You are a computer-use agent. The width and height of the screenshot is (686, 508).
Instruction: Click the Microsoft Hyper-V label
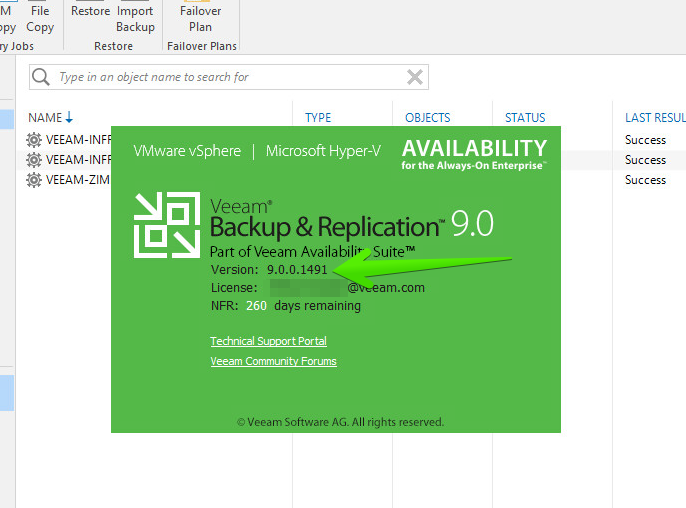[323, 151]
